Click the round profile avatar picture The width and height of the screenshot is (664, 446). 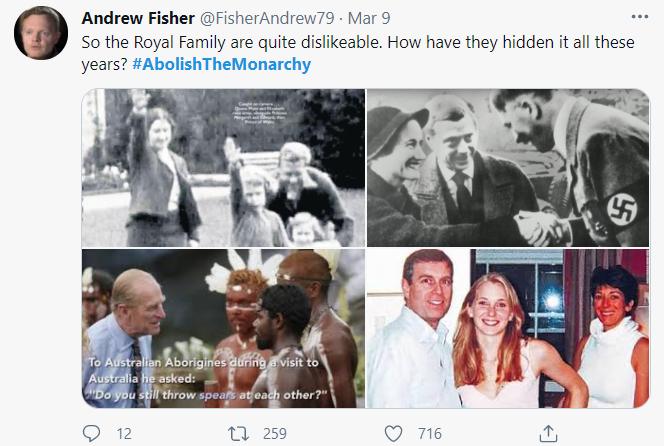[x=40, y=33]
